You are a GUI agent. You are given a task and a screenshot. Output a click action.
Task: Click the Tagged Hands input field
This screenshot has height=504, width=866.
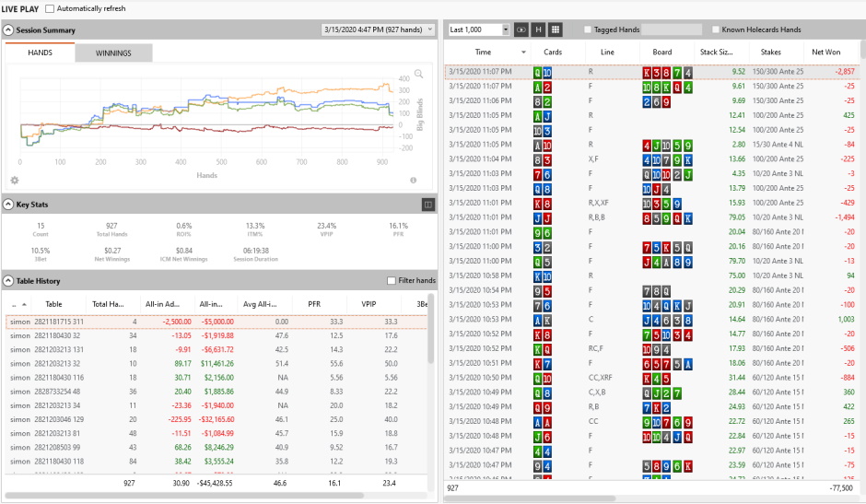pos(672,29)
